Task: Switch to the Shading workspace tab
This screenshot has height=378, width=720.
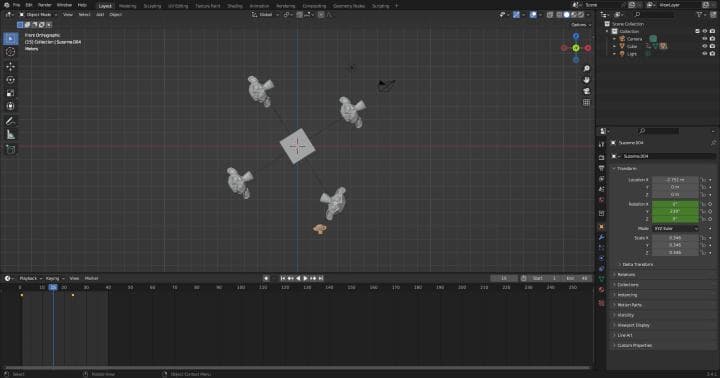Action: pos(235,6)
